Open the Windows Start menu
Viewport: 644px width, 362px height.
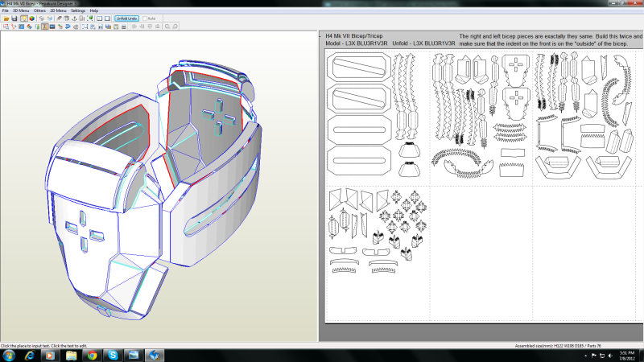[x=9, y=356]
